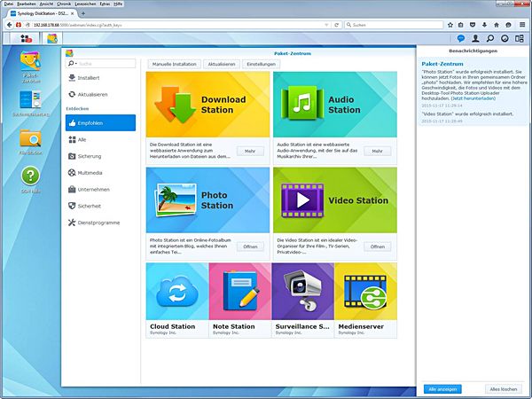Open the Firefox hamburger menu
This screenshot has width=532, height=399.
click(x=522, y=25)
